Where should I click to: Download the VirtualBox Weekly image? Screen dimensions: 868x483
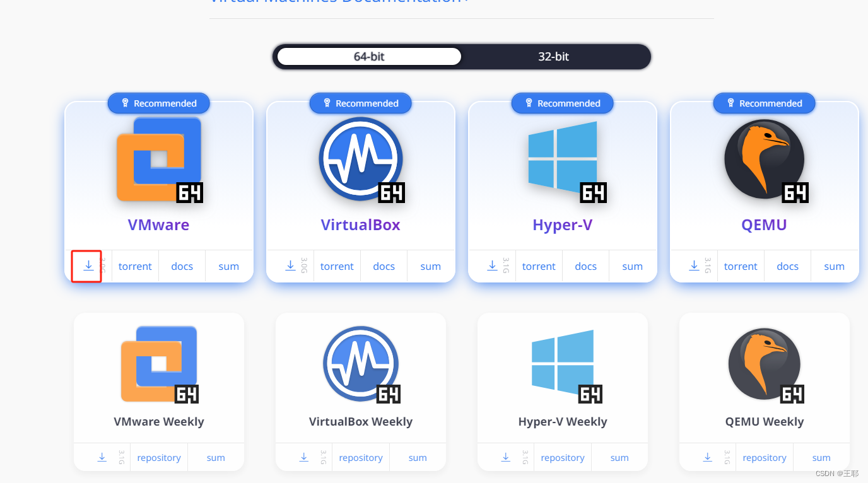click(304, 457)
